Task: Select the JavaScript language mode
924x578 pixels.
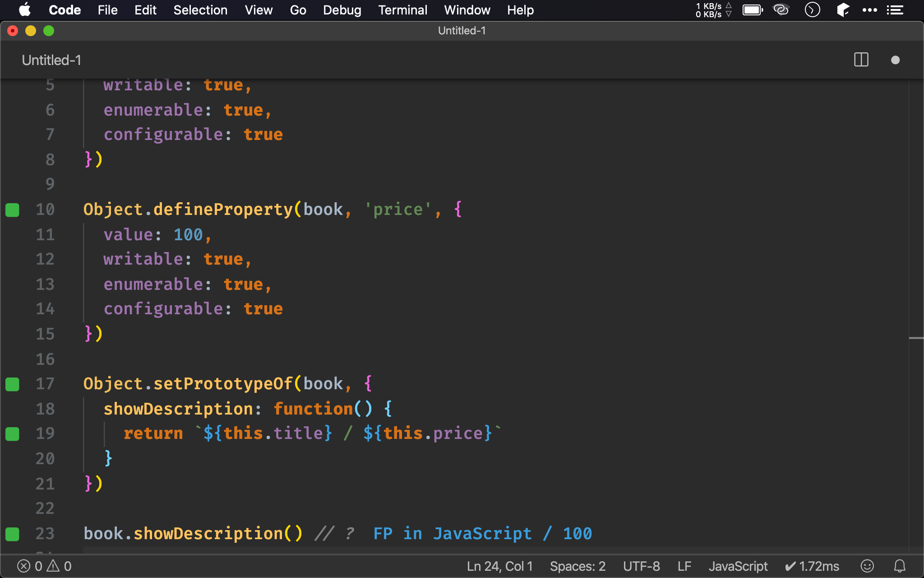Action: [x=738, y=566]
